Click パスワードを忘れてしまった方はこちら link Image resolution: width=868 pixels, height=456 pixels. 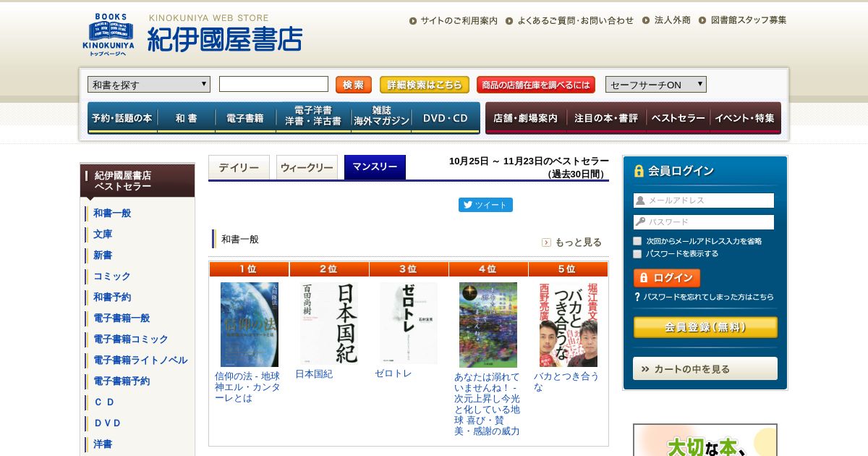pos(709,297)
